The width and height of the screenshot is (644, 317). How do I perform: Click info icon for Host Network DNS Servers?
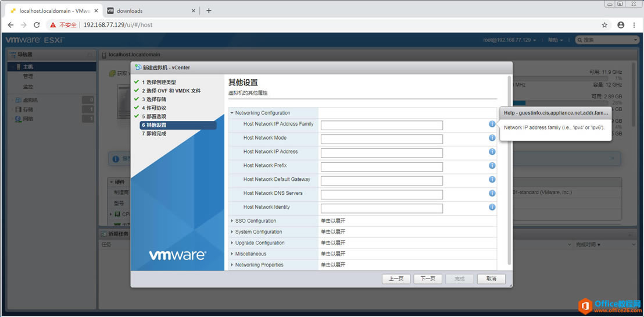point(492,193)
